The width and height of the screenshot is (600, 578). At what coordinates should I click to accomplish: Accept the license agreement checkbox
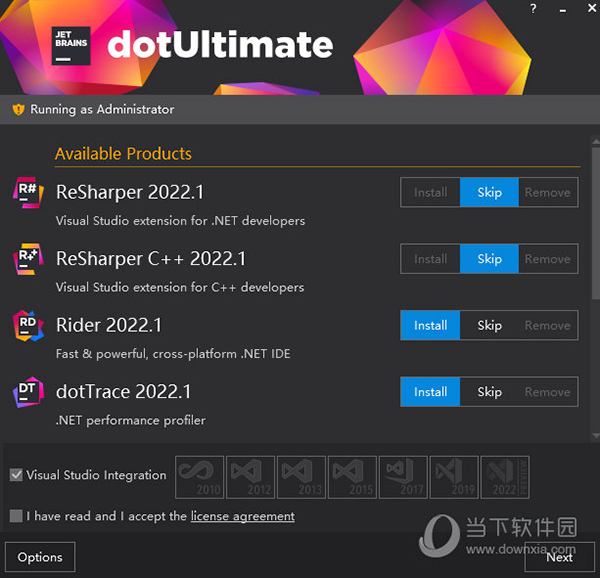[x=16, y=516]
